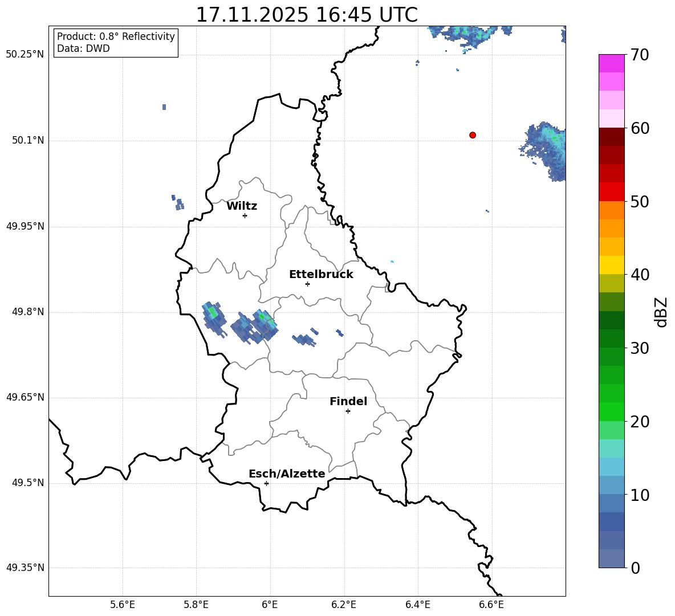Click the 50.25°N latitude label
The image size is (675, 616).
point(25,55)
